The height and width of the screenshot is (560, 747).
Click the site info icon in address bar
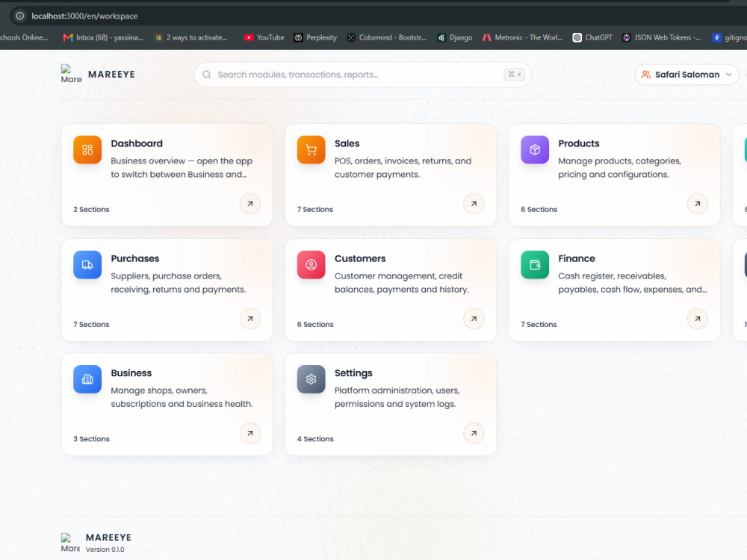click(x=20, y=16)
